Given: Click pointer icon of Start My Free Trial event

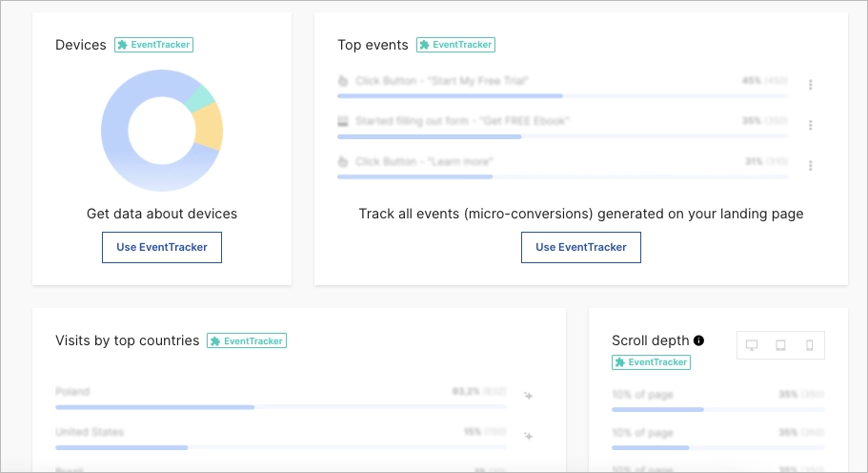Looking at the screenshot, I should tap(343, 81).
